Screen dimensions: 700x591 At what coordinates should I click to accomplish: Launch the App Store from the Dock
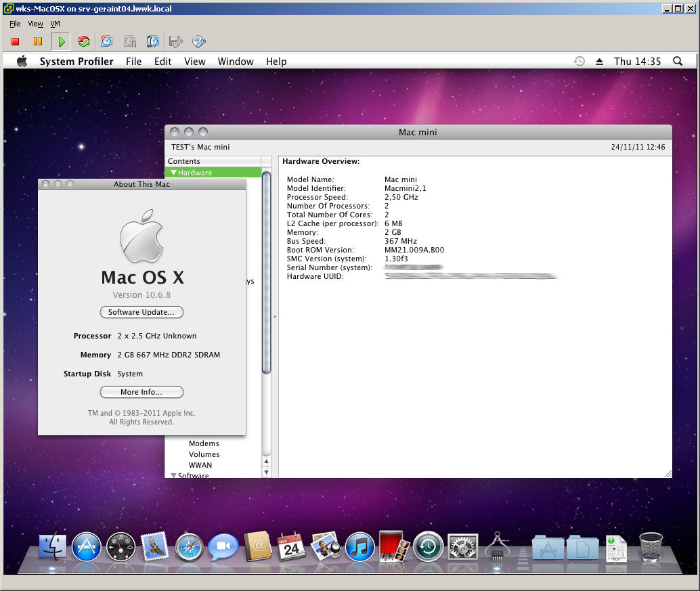(87, 546)
